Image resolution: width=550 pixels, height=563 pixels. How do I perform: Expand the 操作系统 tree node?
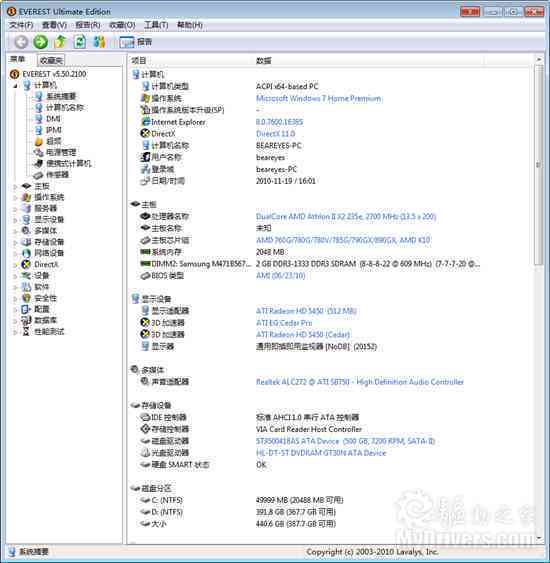click(15, 197)
